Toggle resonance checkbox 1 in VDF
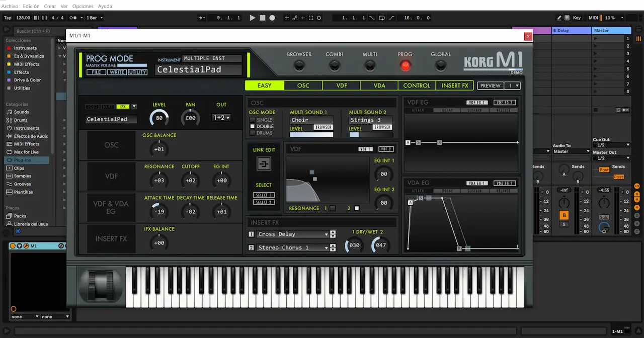This screenshot has height=338, width=644. point(333,208)
